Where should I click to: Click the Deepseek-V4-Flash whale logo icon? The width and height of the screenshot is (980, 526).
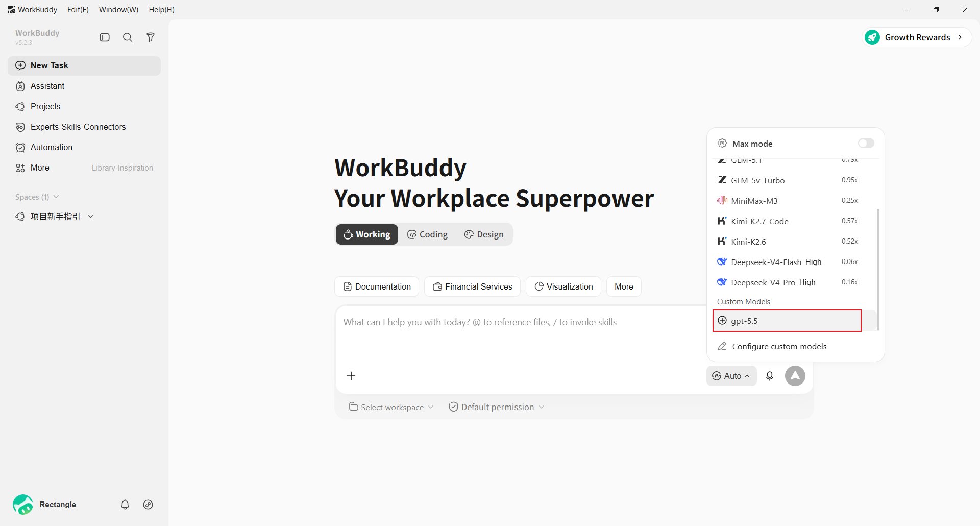[x=722, y=261]
